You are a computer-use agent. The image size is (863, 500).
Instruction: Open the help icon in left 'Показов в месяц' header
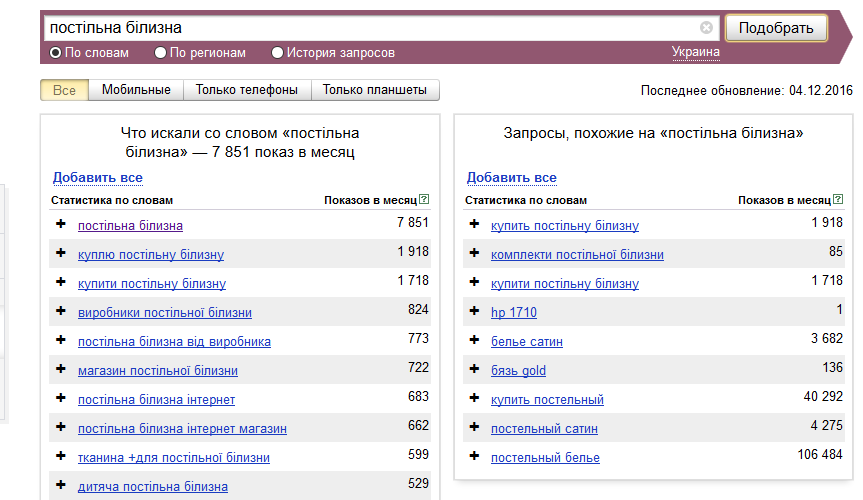(425, 200)
